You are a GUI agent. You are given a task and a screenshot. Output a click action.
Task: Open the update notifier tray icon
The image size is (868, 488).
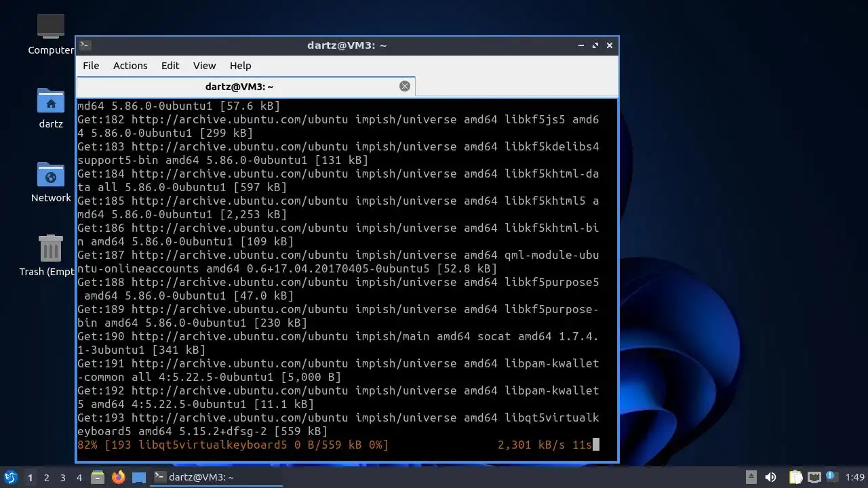click(x=832, y=477)
